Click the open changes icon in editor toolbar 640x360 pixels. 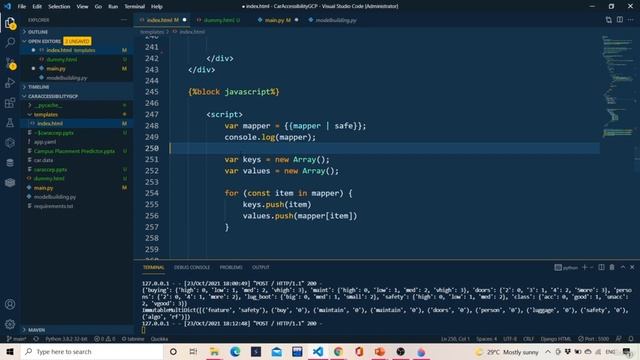pos(609,20)
